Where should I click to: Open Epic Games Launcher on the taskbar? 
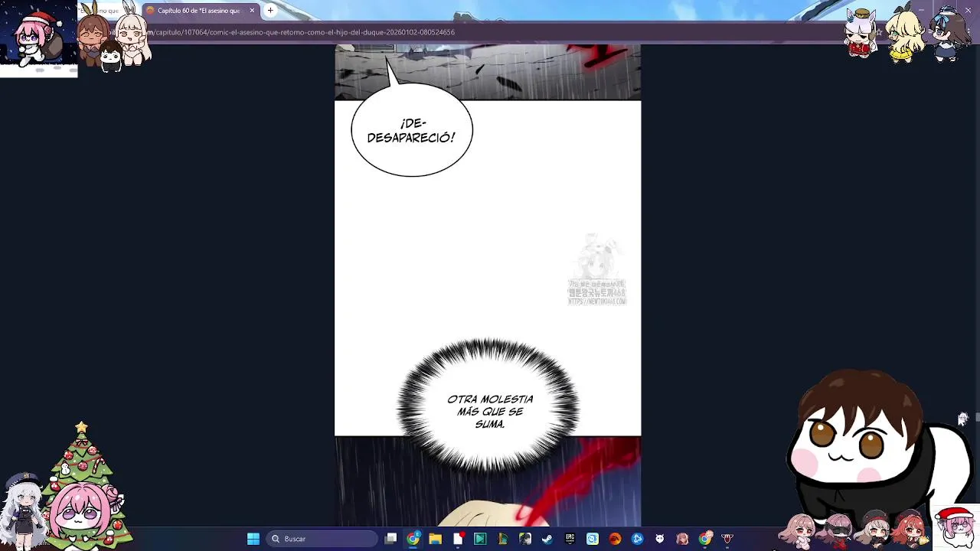pos(570,539)
